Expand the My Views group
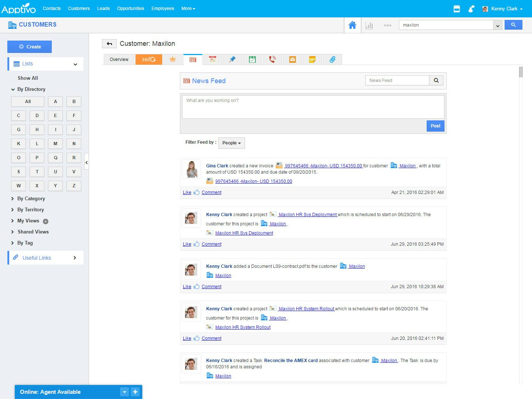Image resolution: width=532 pixels, height=399 pixels. [x=13, y=221]
